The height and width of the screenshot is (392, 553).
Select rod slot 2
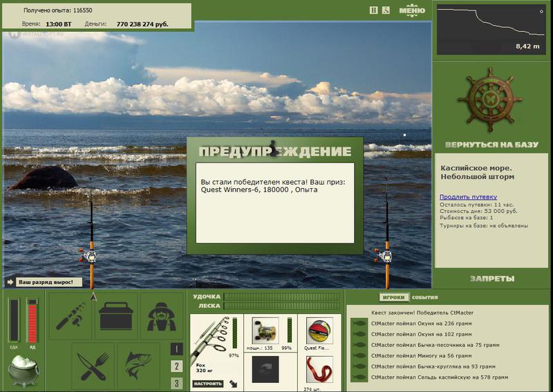point(177,366)
